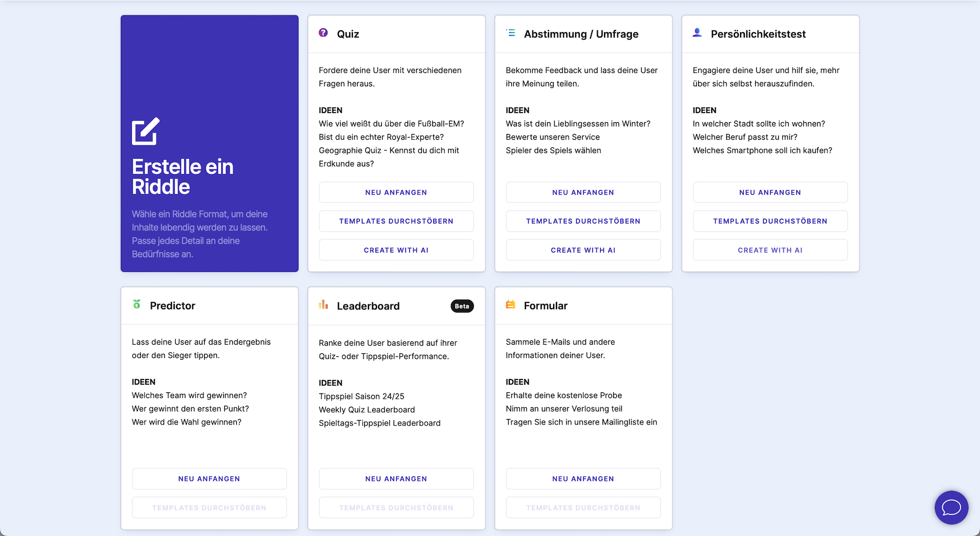Click the Predictor icon

tap(136, 305)
